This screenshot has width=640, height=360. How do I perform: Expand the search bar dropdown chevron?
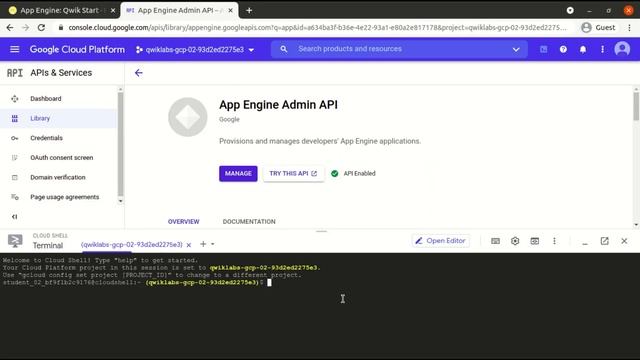pyautogui.click(x=516, y=49)
